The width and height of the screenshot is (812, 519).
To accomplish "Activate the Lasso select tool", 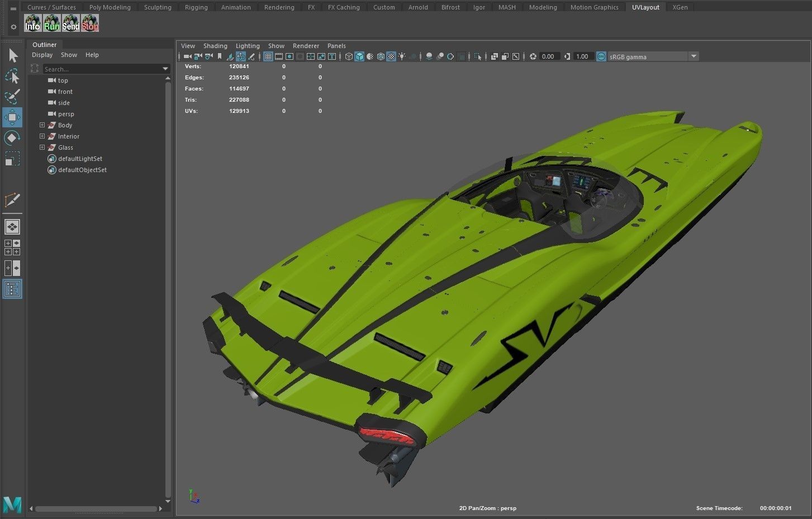I will coord(12,76).
